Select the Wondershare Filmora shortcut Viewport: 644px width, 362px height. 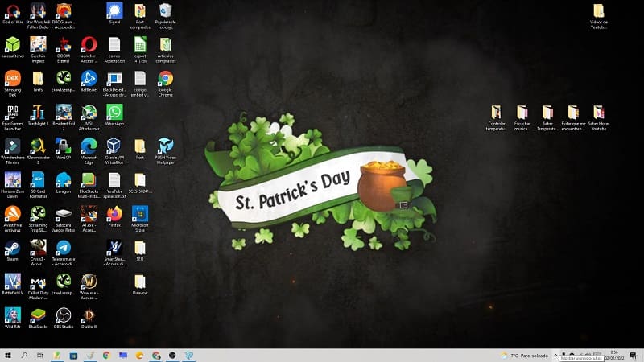pyautogui.click(x=12, y=151)
